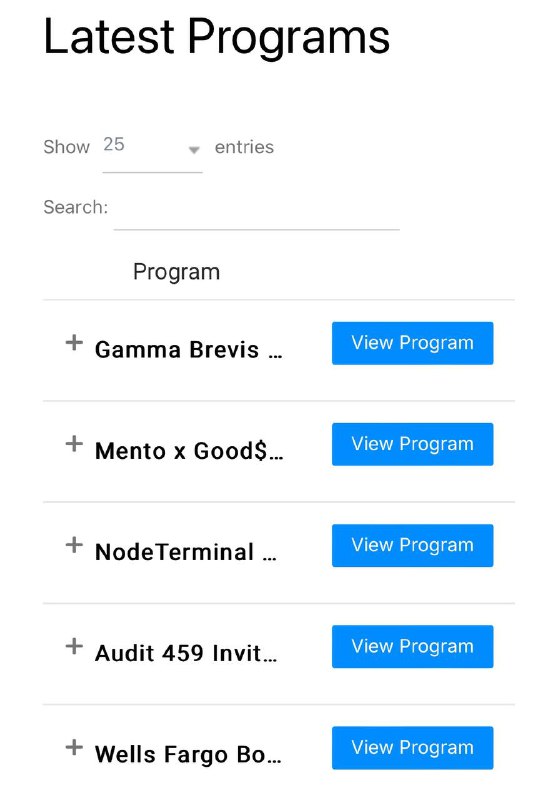Select the Gamma Brevis program name
The height and width of the screenshot is (800, 558).
coord(188,350)
